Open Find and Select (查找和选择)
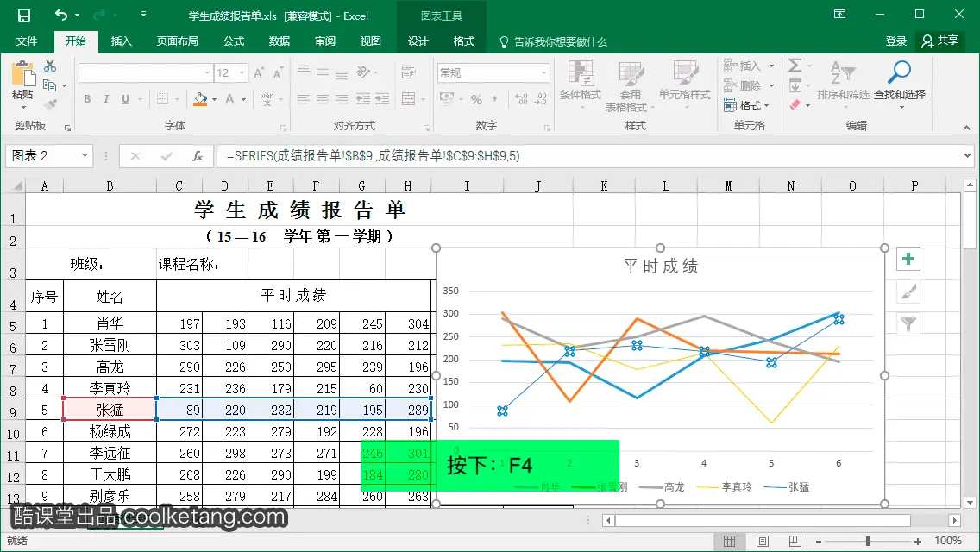 coord(900,85)
